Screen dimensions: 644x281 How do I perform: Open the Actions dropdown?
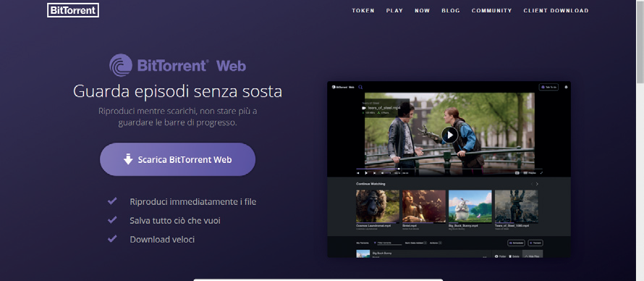436,243
